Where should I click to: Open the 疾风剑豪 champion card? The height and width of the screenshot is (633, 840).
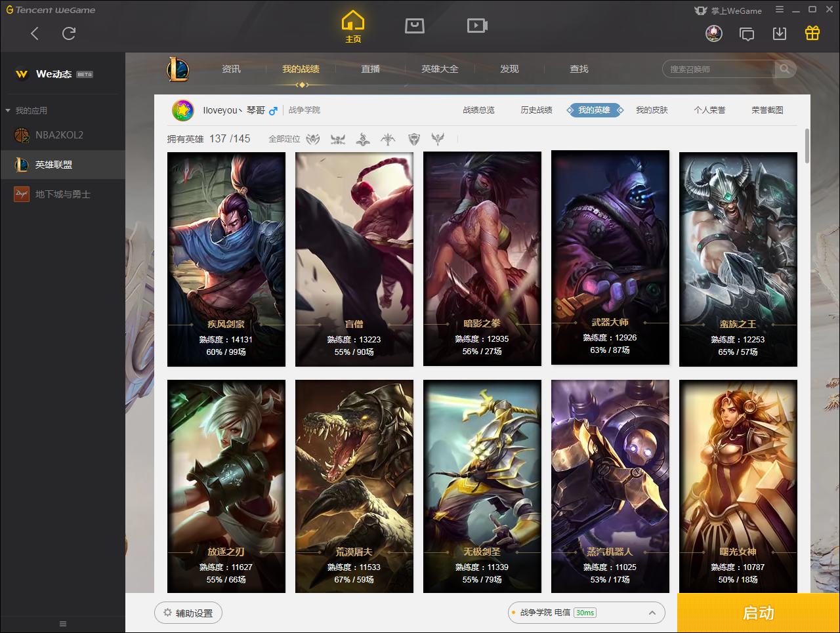(x=226, y=259)
